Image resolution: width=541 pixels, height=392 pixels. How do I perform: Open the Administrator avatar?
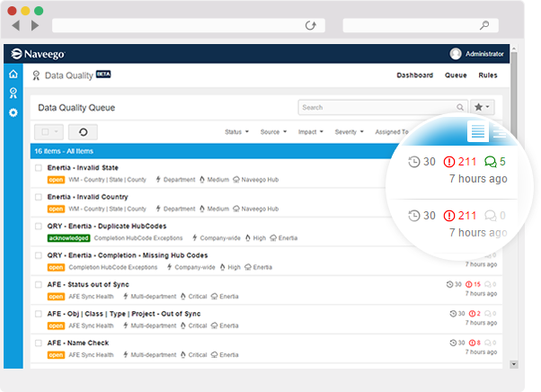(456, 53)
